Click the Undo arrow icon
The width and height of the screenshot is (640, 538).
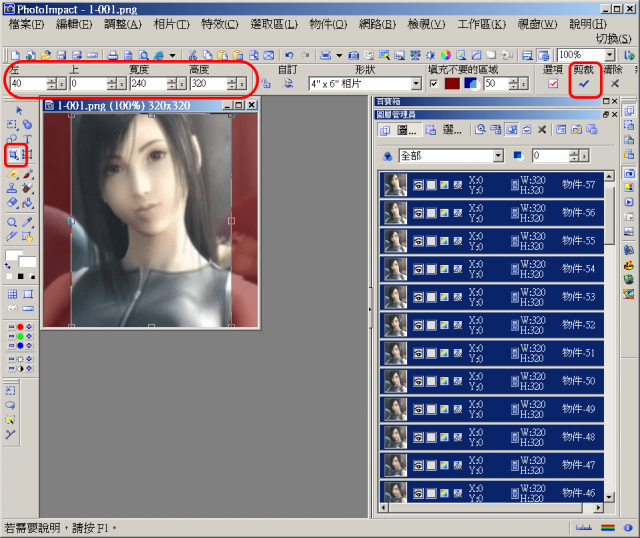click(x=289, y=55)
